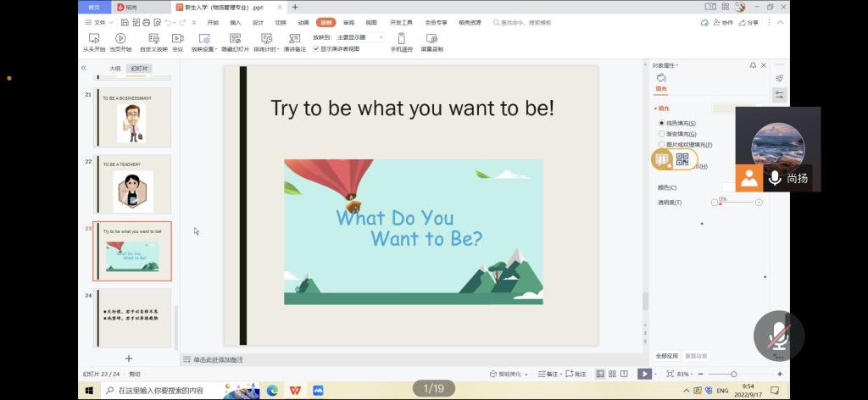Image resolution: width=868 pixels, height=400 pixels.
Task: Select 纯色填充 solid fill radio button
Action: (x=662, y=123)
